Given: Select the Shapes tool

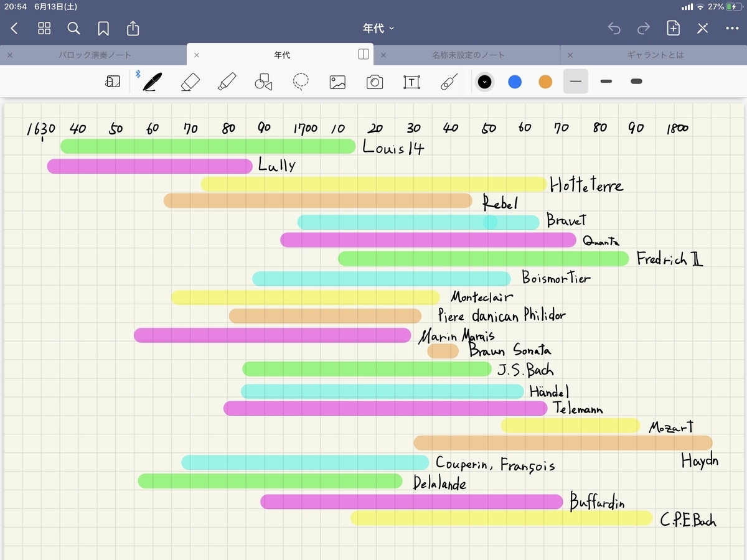Looking at the screenshot, I should click(263, 82).
